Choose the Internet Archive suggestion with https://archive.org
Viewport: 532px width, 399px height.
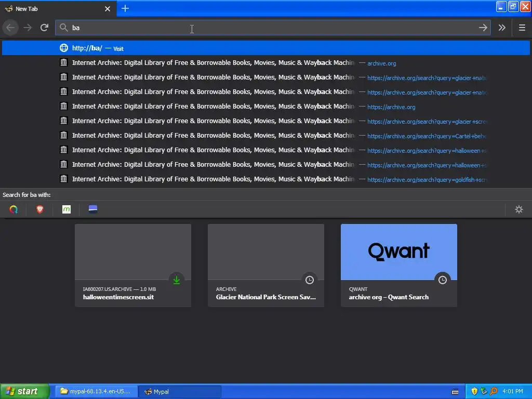click(x=266, y=107)
